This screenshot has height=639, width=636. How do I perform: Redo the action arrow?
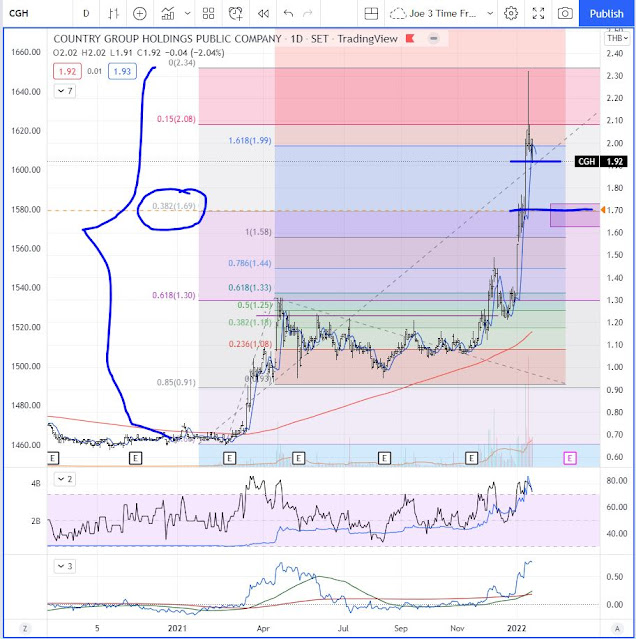point(308,13)
